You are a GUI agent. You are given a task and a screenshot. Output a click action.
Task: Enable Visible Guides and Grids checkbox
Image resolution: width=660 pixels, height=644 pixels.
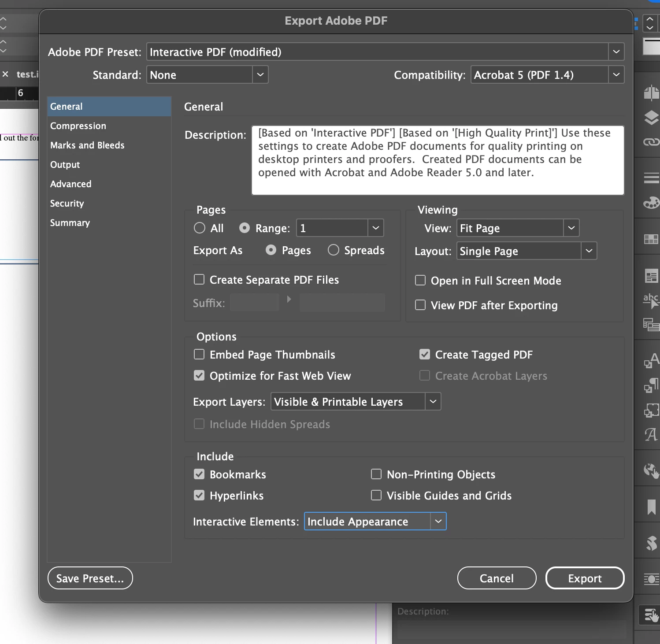376,495
